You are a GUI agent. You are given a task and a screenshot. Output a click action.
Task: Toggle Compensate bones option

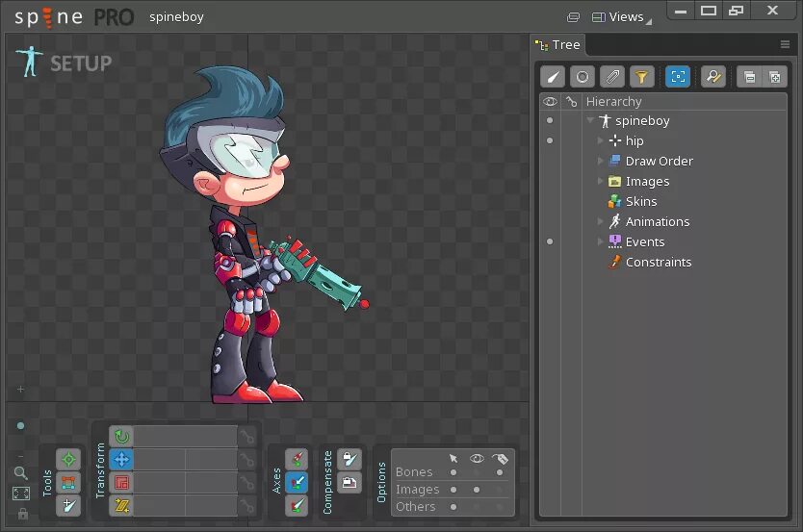point(350,459)
